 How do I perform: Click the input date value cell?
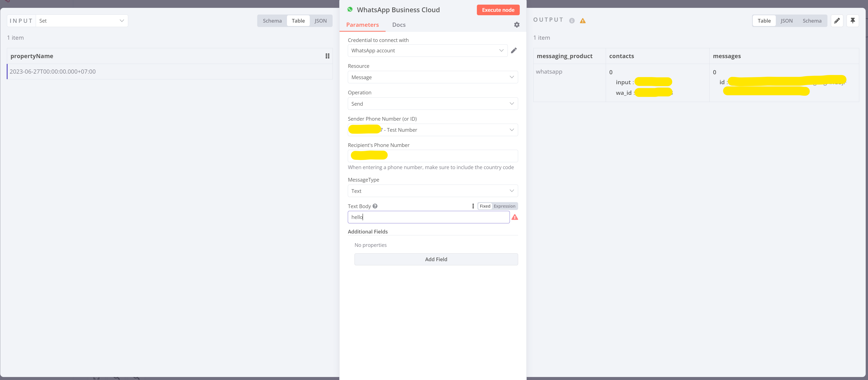pyautogui.click(x=170, y=72)
